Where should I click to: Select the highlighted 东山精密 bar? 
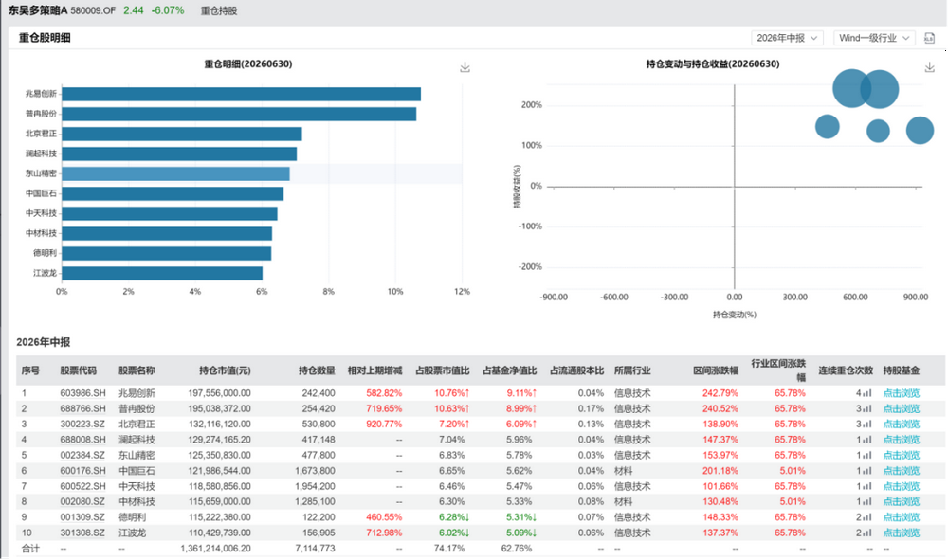coord(175,174)
